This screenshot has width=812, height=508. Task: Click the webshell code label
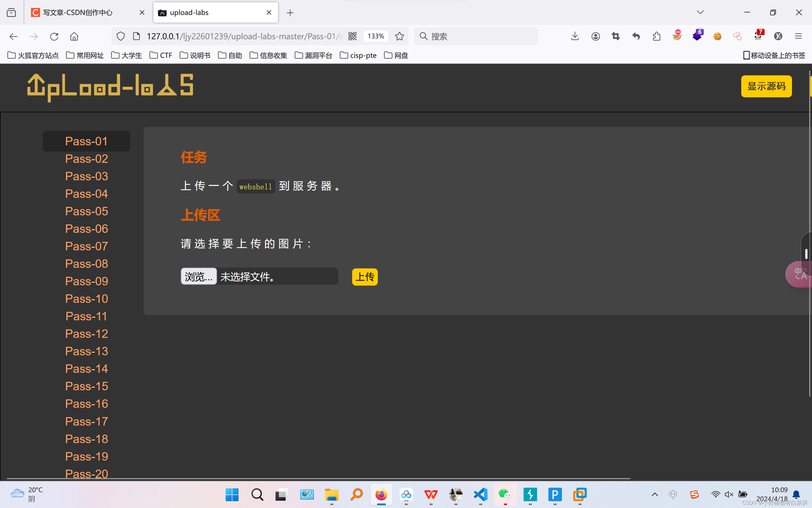pyautogui.click(x=256, y=187)
